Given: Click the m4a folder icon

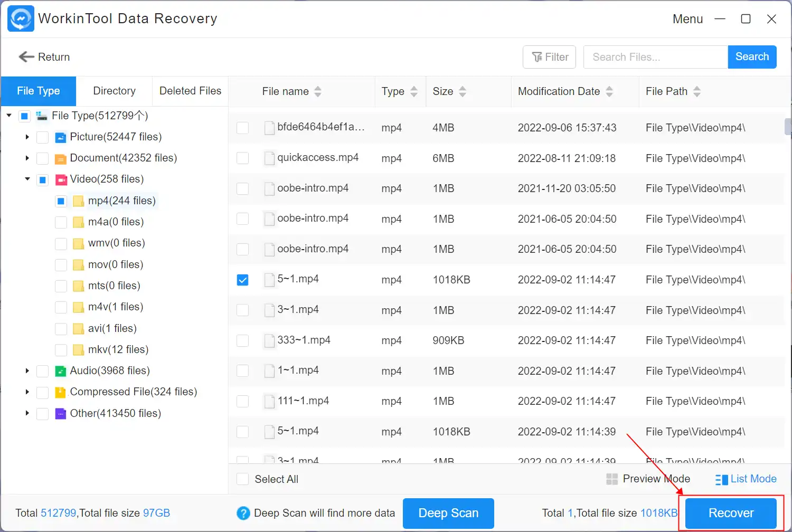Looking at the screenshot, I should pyautogui.click(x=79, y=222).
